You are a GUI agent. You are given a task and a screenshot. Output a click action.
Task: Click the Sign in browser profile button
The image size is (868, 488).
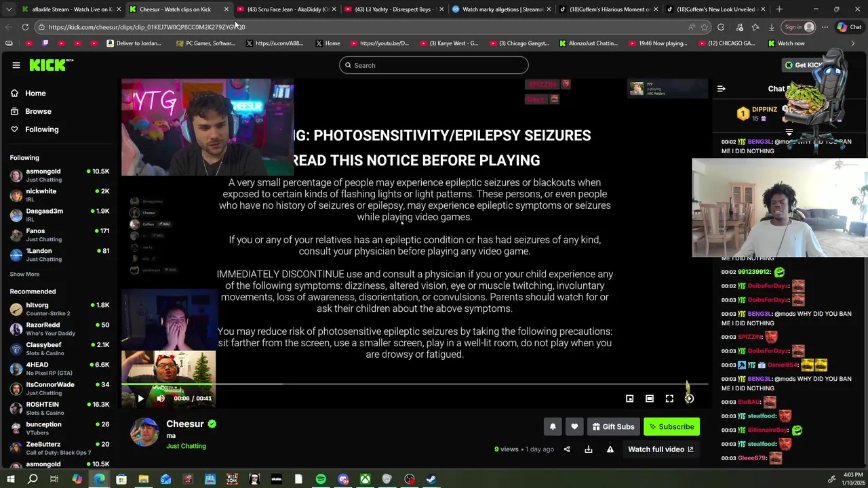point(799,27)
